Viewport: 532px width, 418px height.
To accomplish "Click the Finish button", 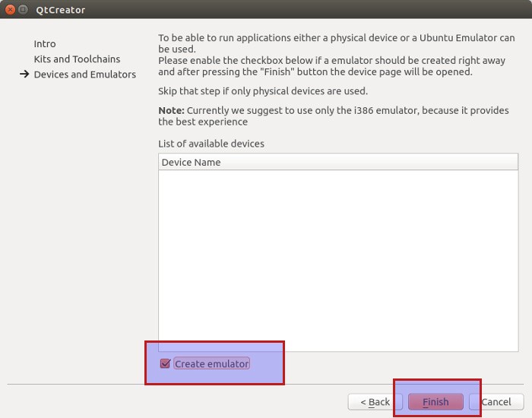I will (435, 402).
